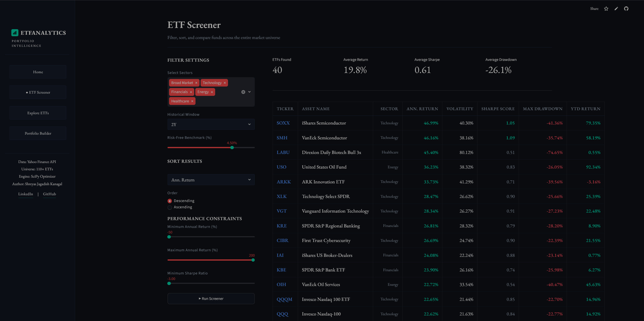Sort by the SHARPE SCORE column header
644x321 pixels.
[x=498, y=109]
